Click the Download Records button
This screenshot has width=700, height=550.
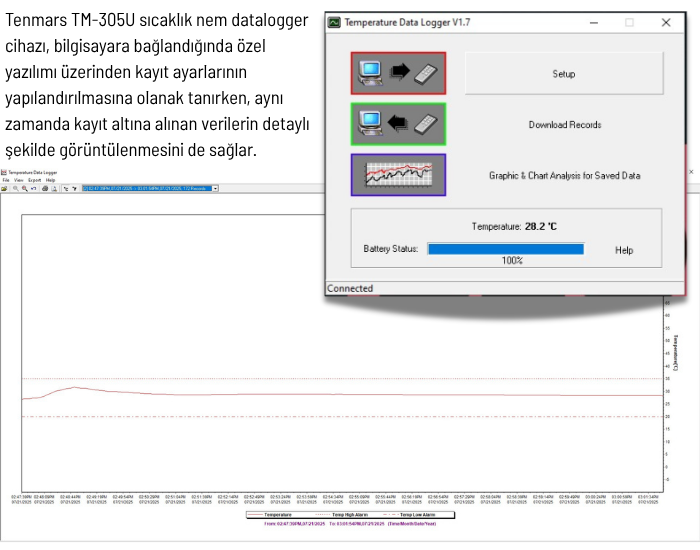(x=564, y=125)
